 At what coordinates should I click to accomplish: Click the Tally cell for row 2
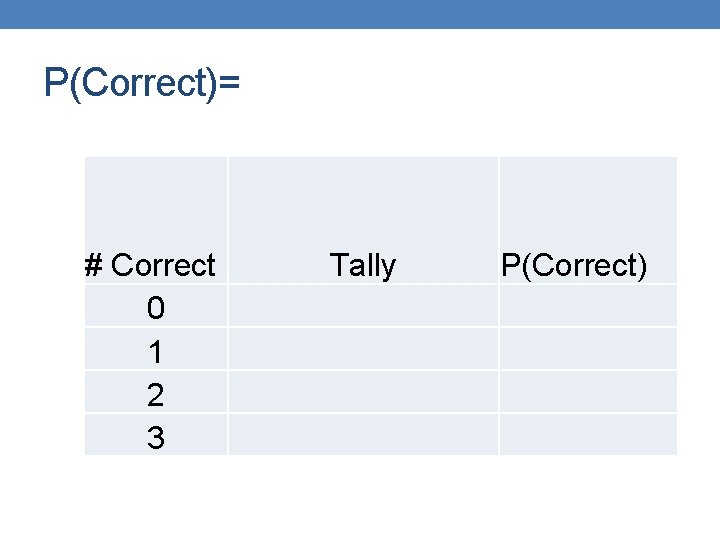[362, 392]
